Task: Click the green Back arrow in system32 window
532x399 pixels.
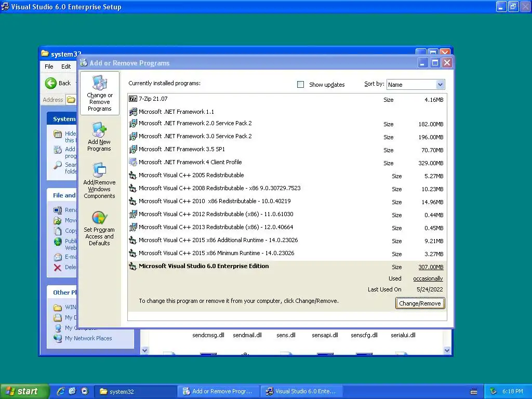Action: 51,83
